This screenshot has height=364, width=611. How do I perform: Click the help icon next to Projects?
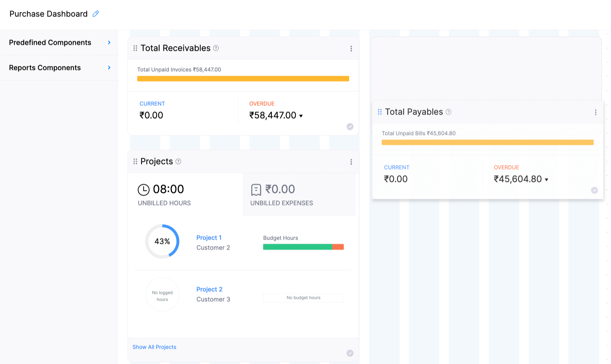[x=178, y=161]
